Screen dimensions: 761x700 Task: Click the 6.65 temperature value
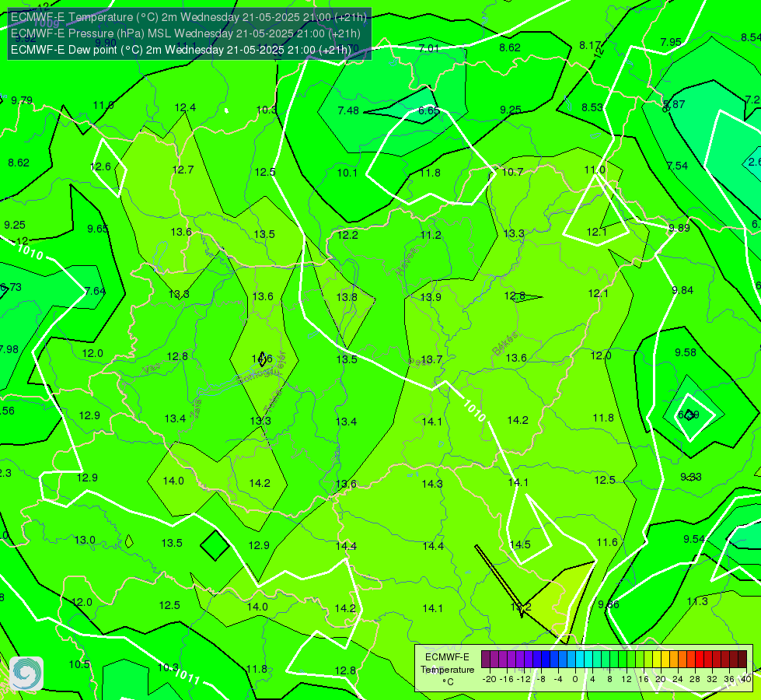tap(429, 110)
